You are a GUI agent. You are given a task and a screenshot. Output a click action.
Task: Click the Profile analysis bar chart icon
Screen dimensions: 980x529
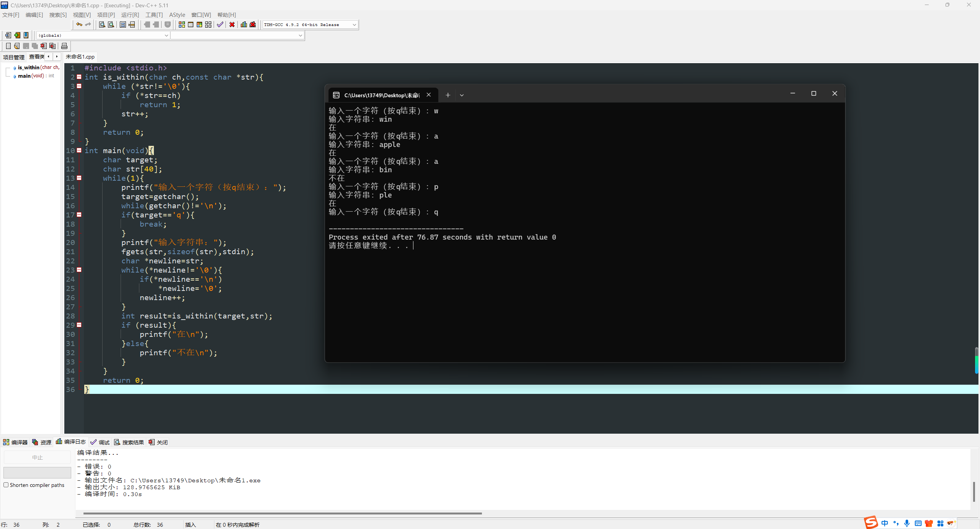(x=243, y=24)
